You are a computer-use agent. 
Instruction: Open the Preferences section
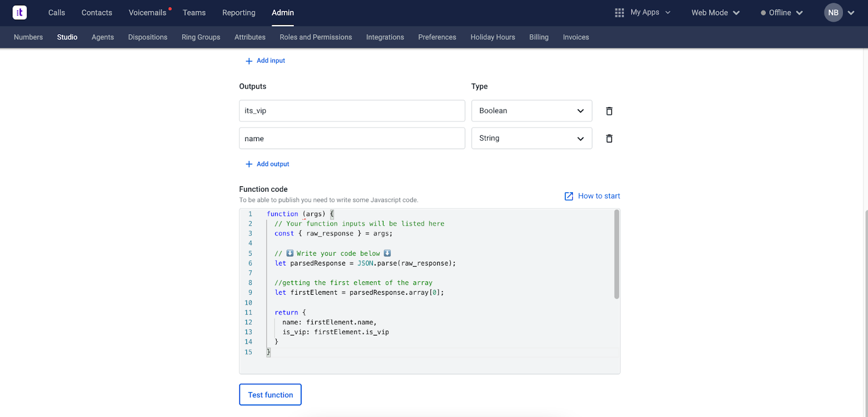pyautogui.click(x=437, y=37)
